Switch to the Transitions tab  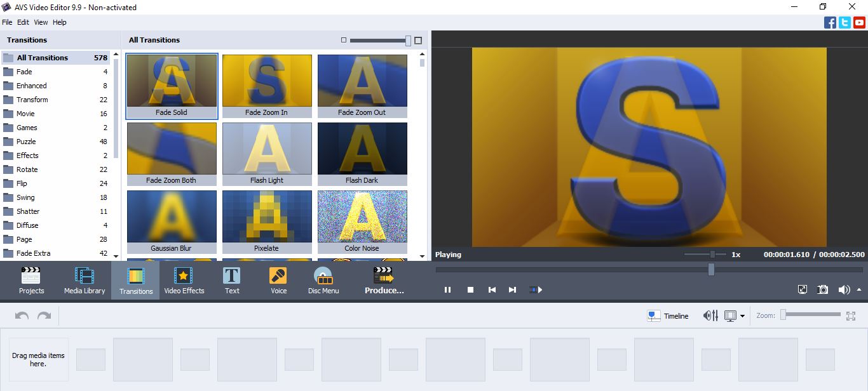pyautogui.click(x=136, y=281)
